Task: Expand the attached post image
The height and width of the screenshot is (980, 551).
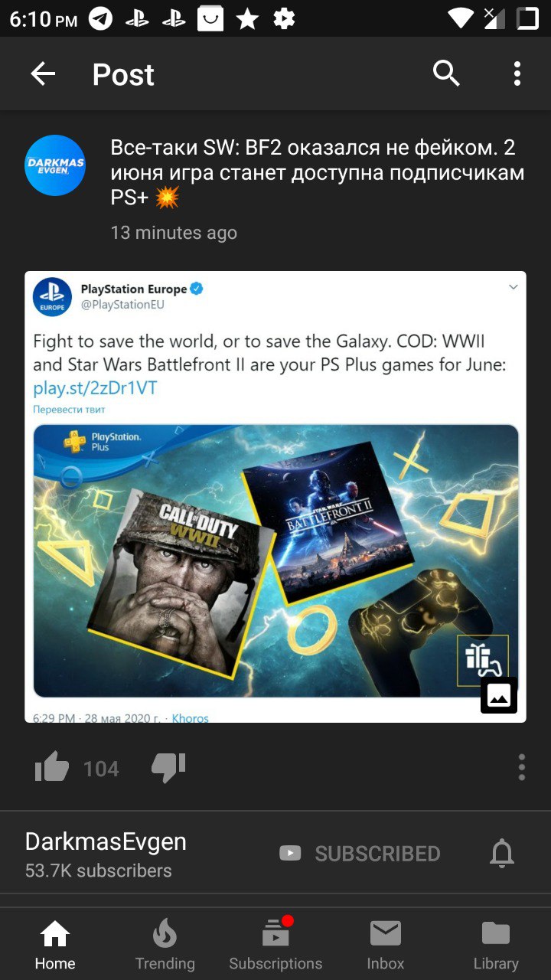Action: point(499,695)
